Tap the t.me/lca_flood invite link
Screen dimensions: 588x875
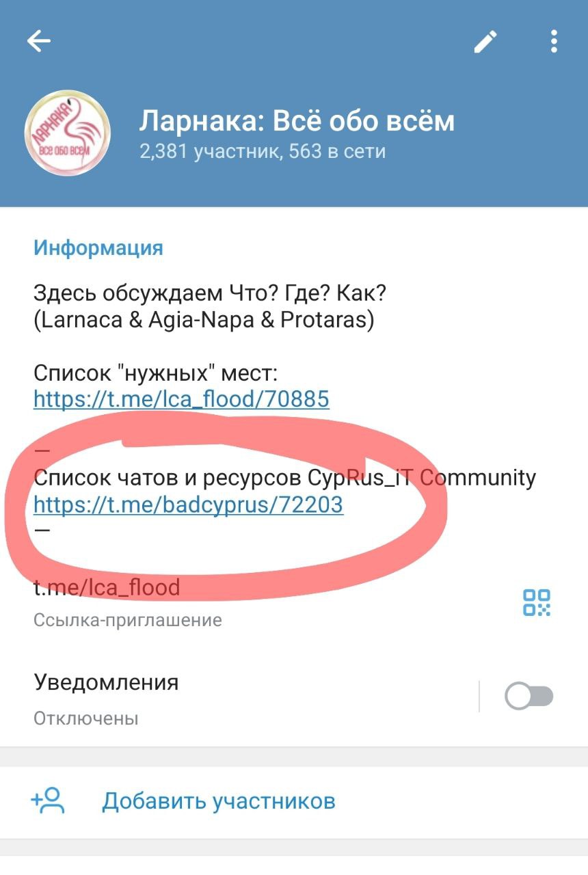(x=107, y=587)
